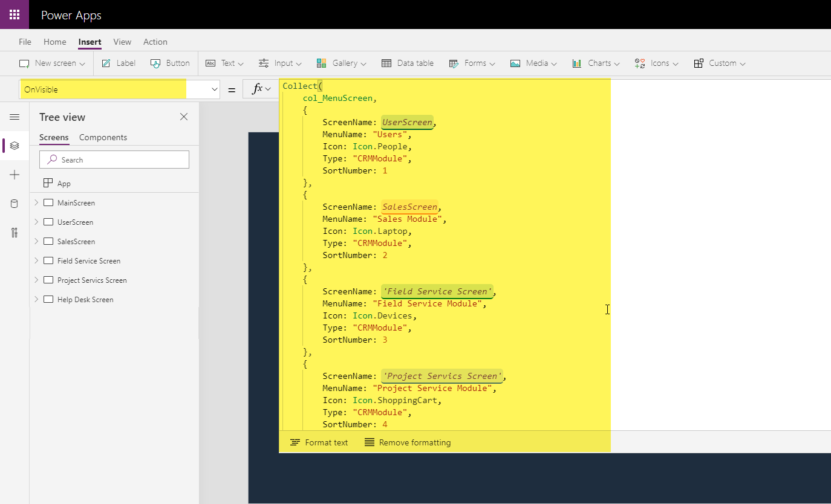The width and height of the screenshot is (831, 504).
Task: Open the Tree view layers icon
Action: pos(15,146)
